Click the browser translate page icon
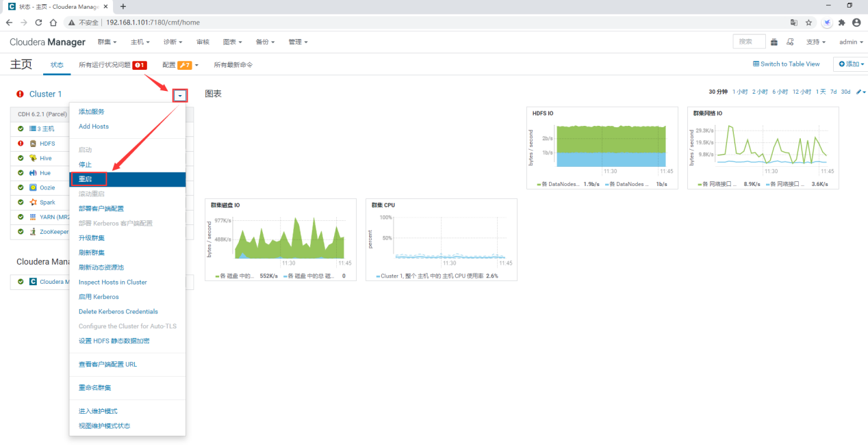The width and height of the screenshot is (868, 446). [794, 23]
